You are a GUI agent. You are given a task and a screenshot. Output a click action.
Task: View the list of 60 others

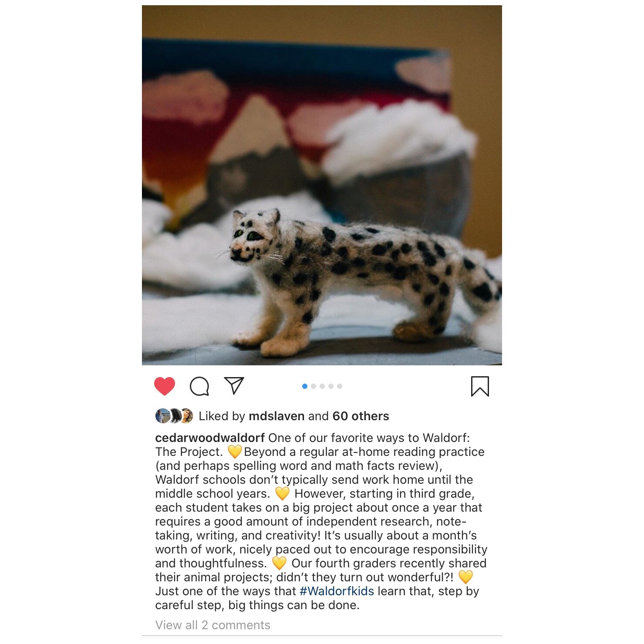(361, 416)
